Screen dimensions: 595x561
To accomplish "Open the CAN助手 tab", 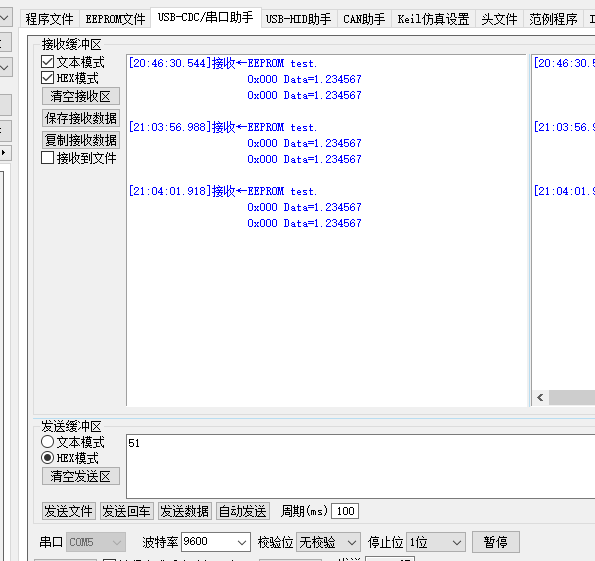I will (x=364, y=19).
